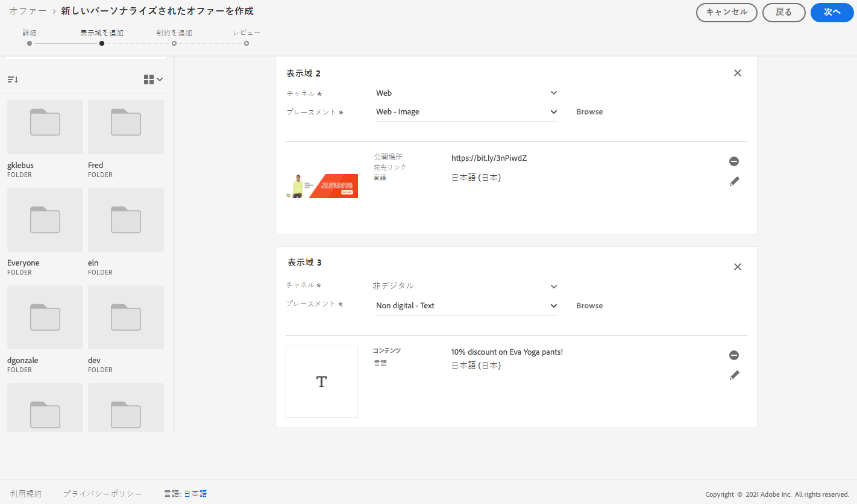Screen dimensions: 857x504
Task: Click the seasonal collection banner thumbnail
Action: (322, 186)
